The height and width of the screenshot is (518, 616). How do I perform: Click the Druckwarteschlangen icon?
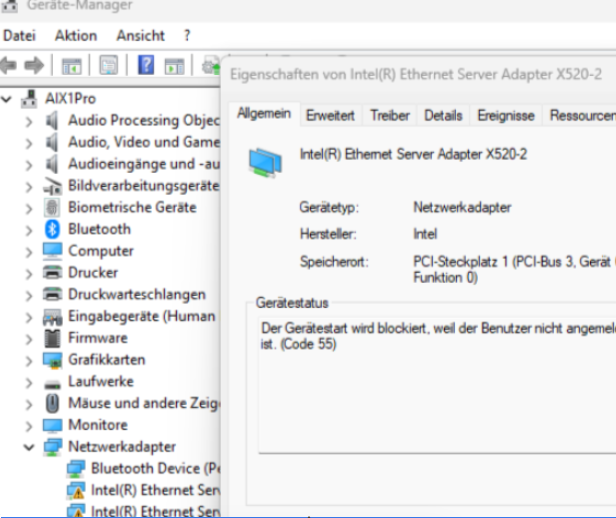[52, 294]
